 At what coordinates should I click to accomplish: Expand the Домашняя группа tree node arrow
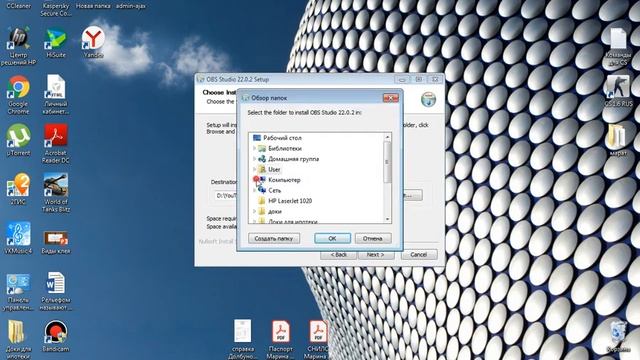254,159
